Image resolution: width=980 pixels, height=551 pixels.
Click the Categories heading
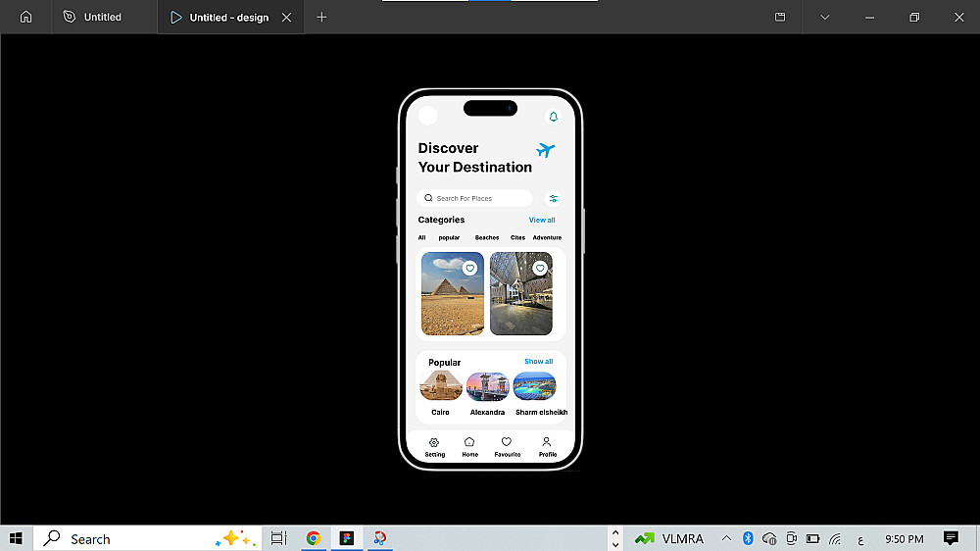(441, 220)
